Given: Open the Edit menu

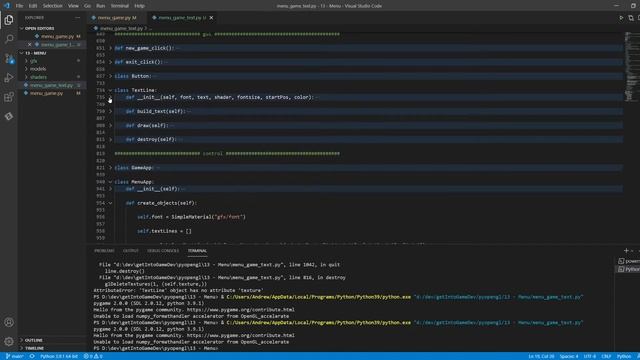Looking at the screenshot, I should tap(33, 6).
